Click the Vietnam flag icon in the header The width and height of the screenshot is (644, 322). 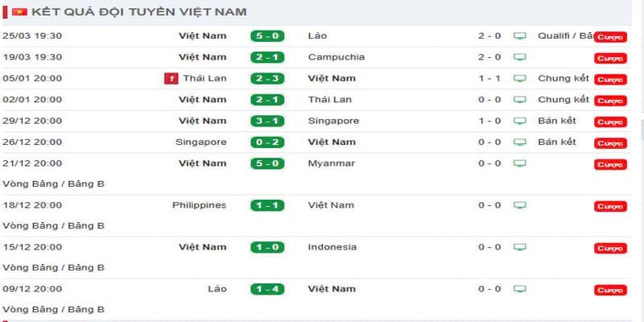pyautogui.click(x=19, y=12)
